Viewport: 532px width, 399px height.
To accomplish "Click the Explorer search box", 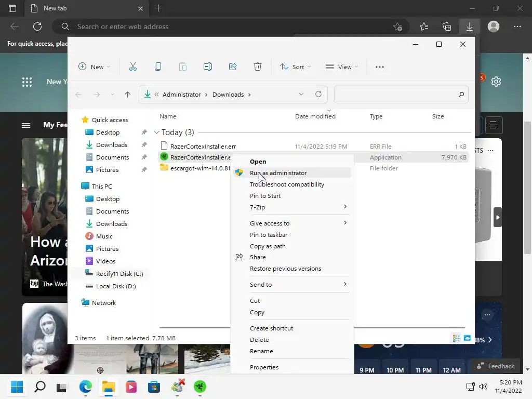I will (x=401, y=95).
